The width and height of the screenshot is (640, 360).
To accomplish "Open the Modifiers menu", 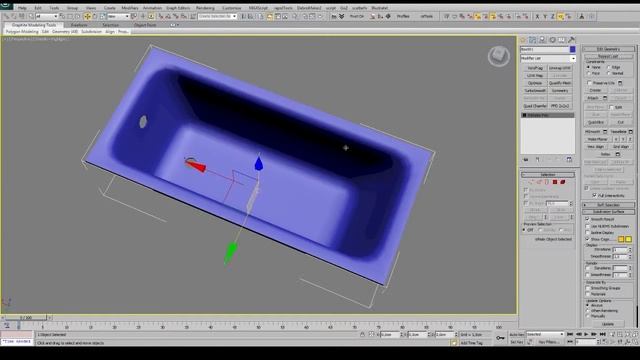I will [130, 8].
